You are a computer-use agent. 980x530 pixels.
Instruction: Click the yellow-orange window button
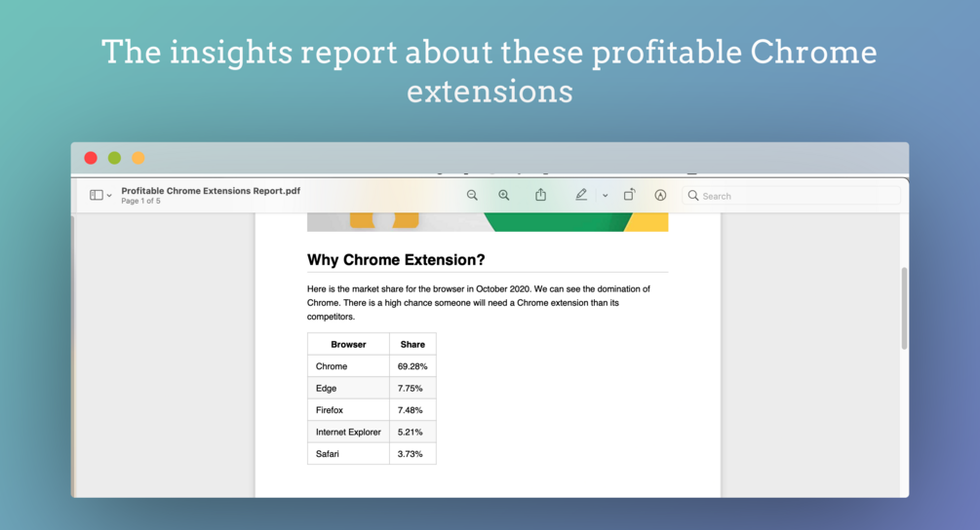pos(138,158)
